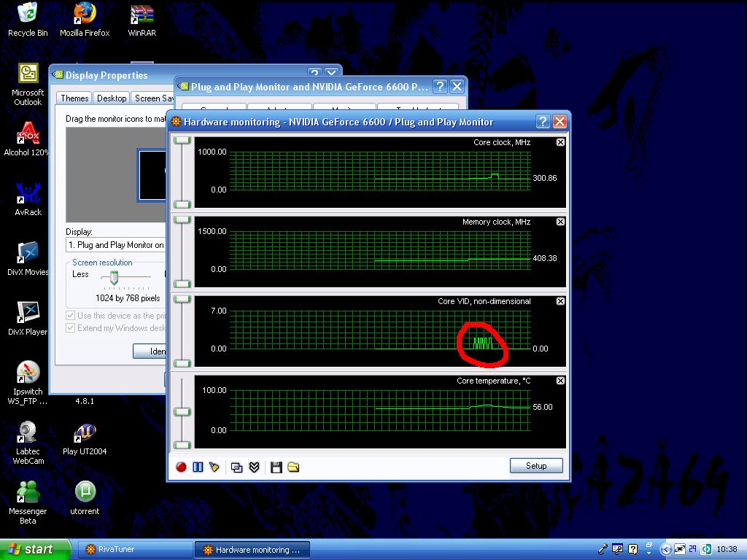Image resolution: width=747 pixels, height=560 pixels.
Task: Toggle 'Use this device as the primary' checkbox
Action: pyautogui.click(x=71, y=316)
